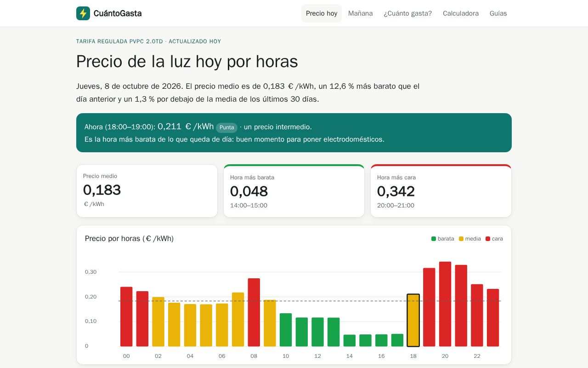Click the CuántoGasta brand name link
The width and height of the screenshot is (588, 368).
point(118,13)
